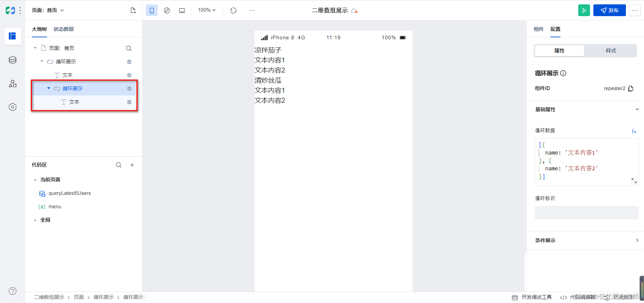Click the right panel vertical scrollbar
Viewport: 644px width, 303px height.
(x=526, y=137)
